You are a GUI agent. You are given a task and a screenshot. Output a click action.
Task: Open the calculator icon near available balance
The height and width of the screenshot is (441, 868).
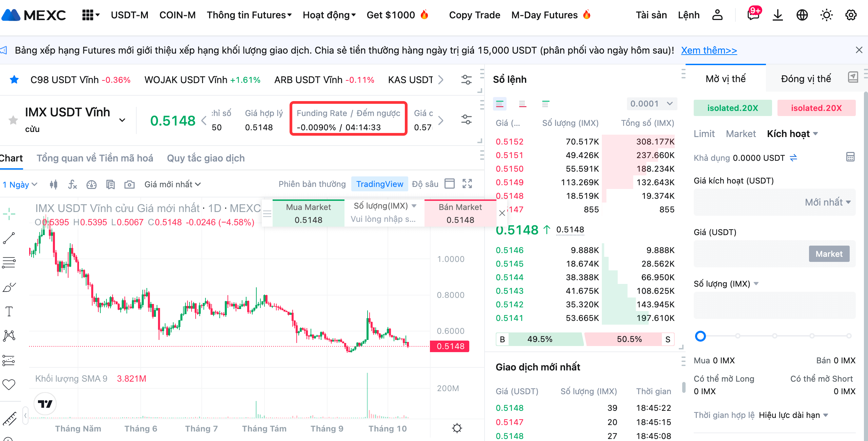850,157
